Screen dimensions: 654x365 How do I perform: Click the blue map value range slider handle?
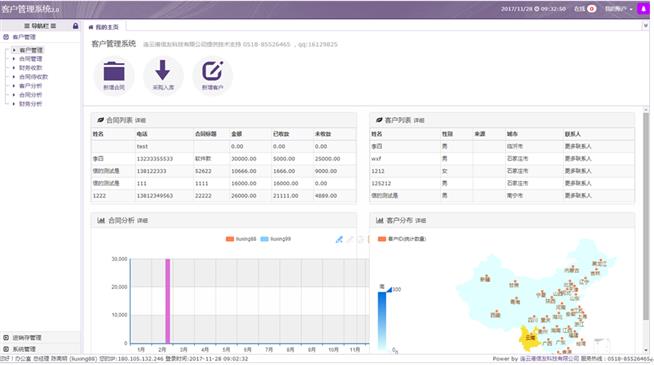click(389, 289)
